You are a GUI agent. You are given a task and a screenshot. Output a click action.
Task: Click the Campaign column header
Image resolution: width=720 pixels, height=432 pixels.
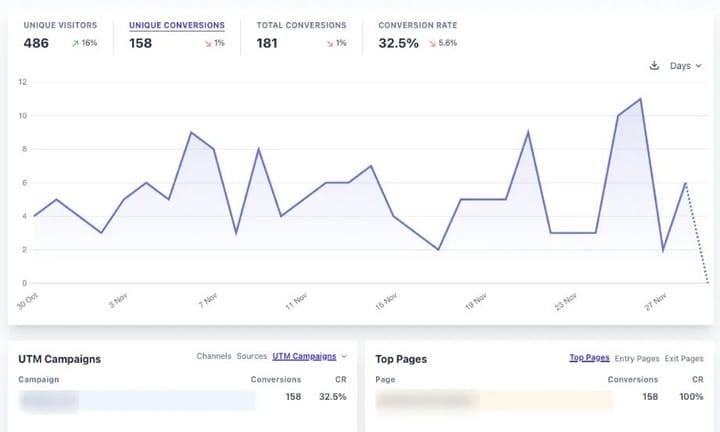pyautogui.click(x=39, y=380)
